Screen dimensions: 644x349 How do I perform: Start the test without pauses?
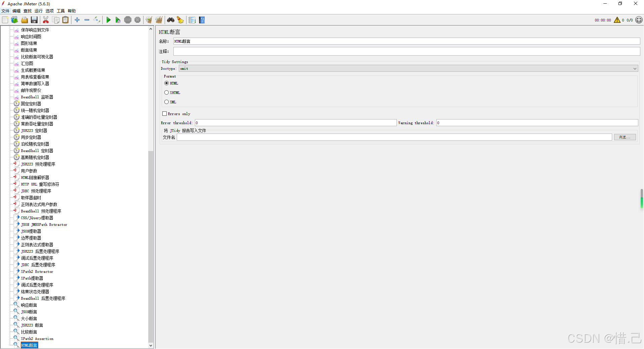pos(118,20)
